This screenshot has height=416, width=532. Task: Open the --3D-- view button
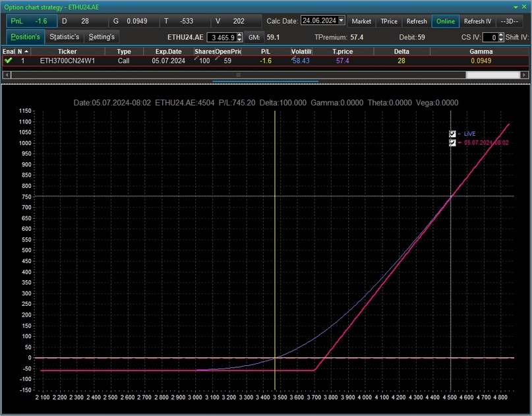coord(510,21)
